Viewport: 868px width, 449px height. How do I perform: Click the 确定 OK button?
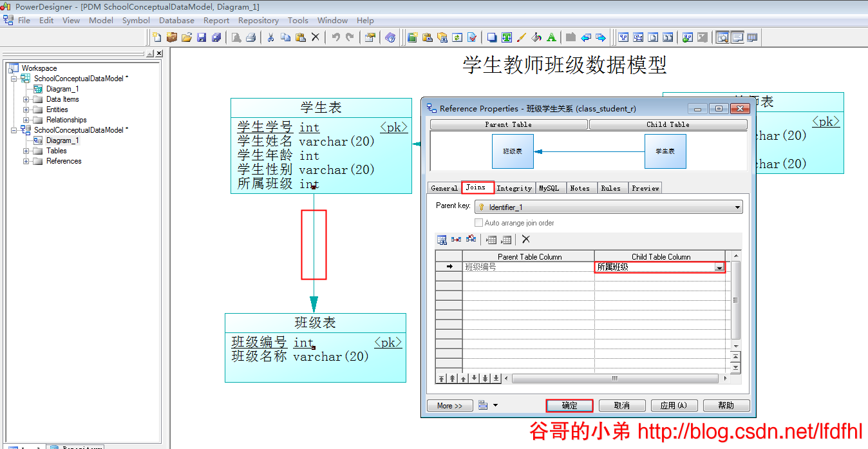569,406
